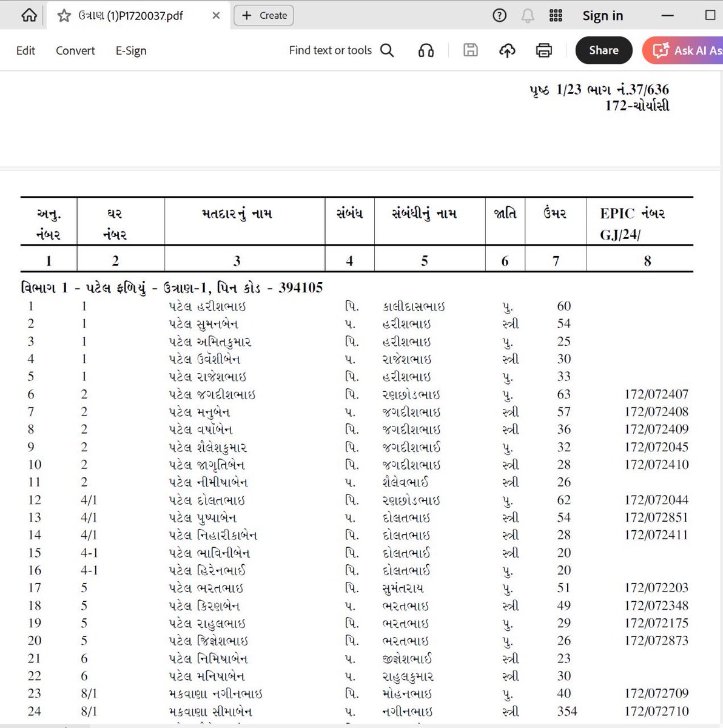Open the apps grid icon

click(x=556, y=16)
